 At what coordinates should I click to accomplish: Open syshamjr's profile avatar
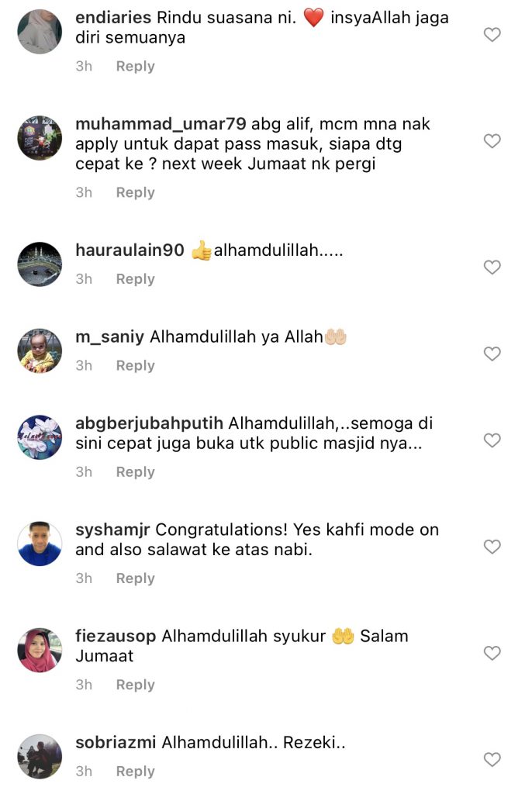[40, 544]
